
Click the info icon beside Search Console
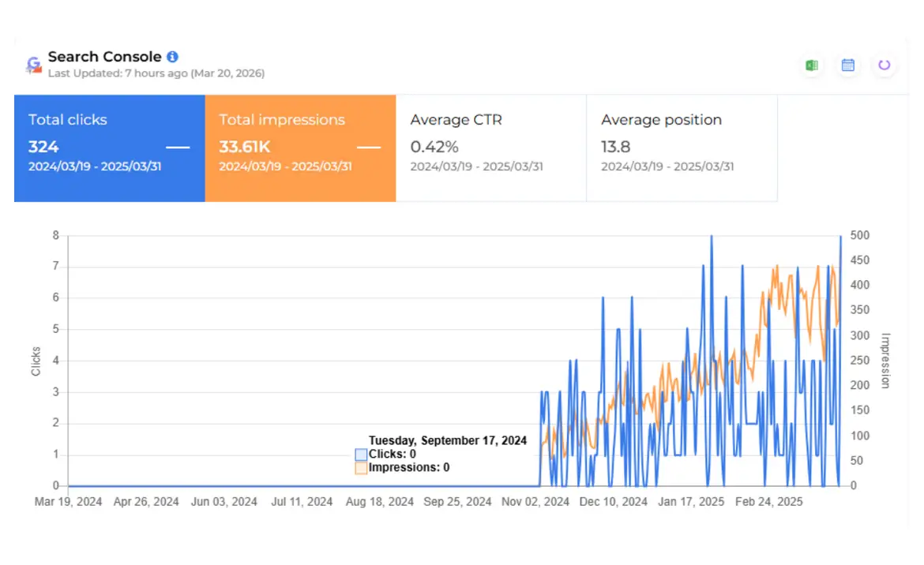coord(172,56)
